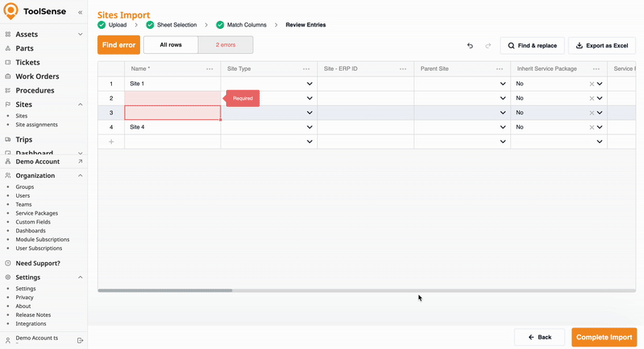This screenshot has height=349, width=644.
Task: Add a new row with plus icon
Action: [x=111, y=142]
